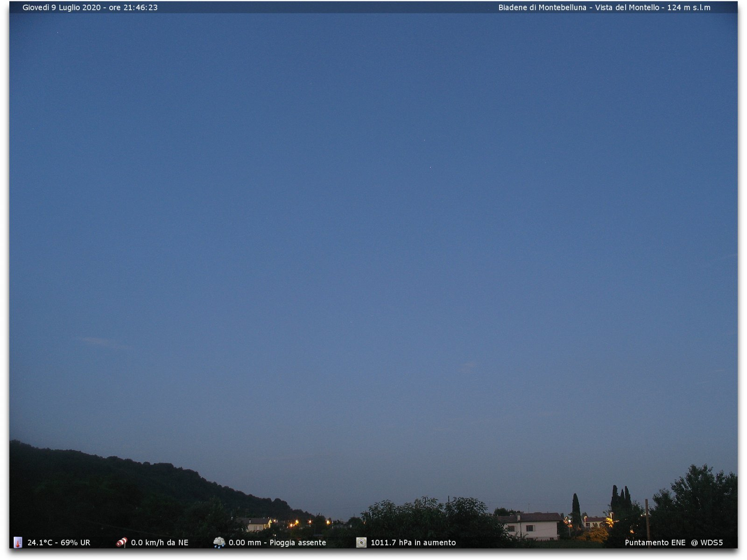The image size is (747, 560).
Task: Select the rainfall text '0.00 mm - Pioggia assente'
Action: coord(277,543)
